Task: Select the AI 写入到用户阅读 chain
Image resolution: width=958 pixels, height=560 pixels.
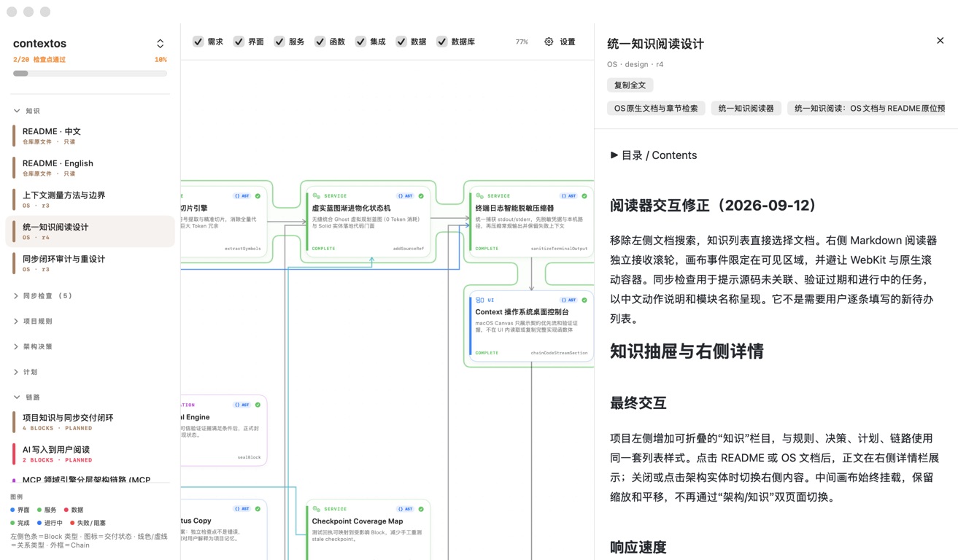Action: [x=90, y=454]
